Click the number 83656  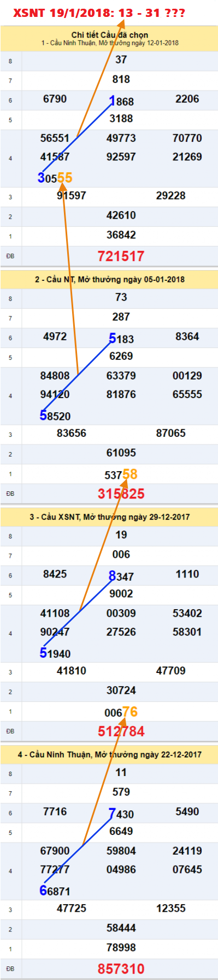[x=72, y=433]
